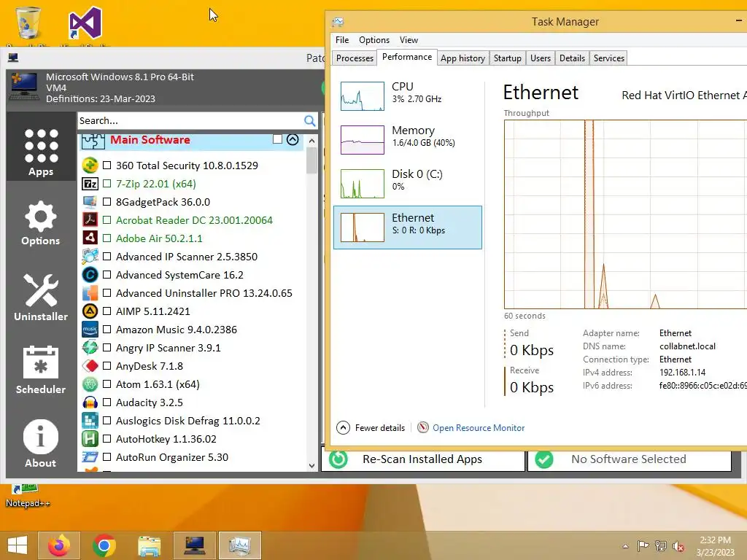Click Open Resource Monitor link

point(479,427)
